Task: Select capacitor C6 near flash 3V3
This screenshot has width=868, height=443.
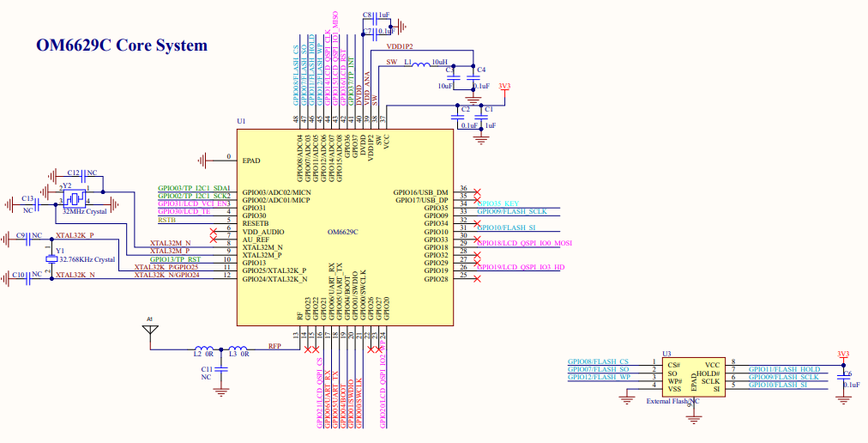Action: pos(842,374)
